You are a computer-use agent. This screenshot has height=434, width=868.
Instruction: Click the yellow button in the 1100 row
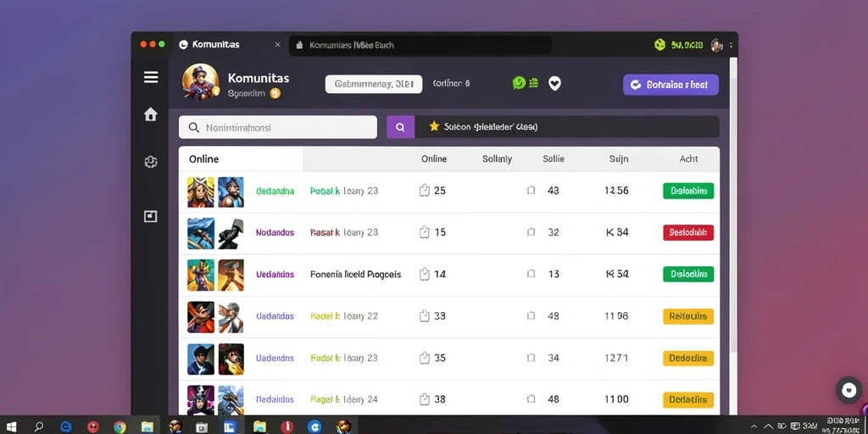[688, 400]
